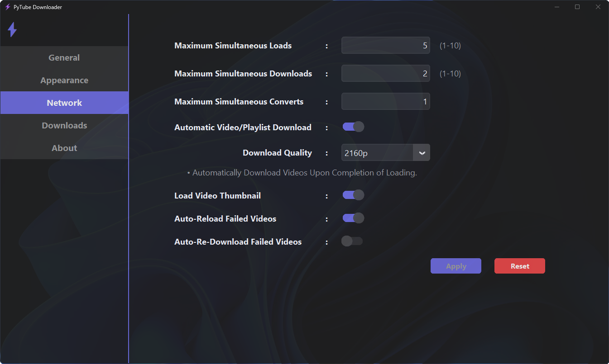Click the Load Video Thumbnail label
609x364 pixels.
coord(217,196)
